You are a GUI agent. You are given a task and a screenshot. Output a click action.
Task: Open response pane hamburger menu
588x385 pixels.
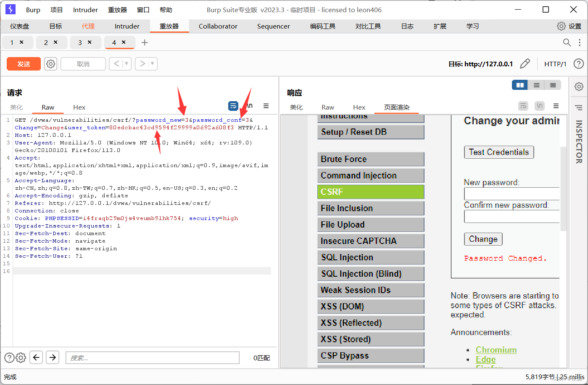[x=556, y=106]
